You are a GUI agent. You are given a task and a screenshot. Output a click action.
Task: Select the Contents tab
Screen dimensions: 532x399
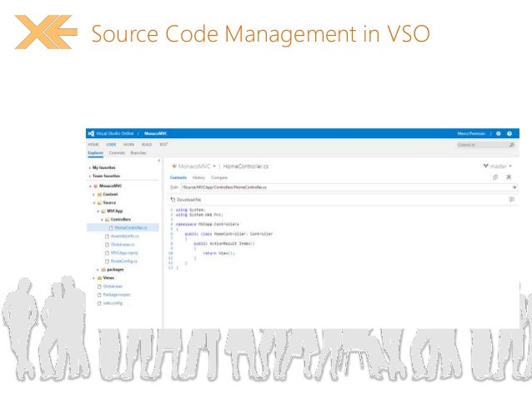coord(178,177)
